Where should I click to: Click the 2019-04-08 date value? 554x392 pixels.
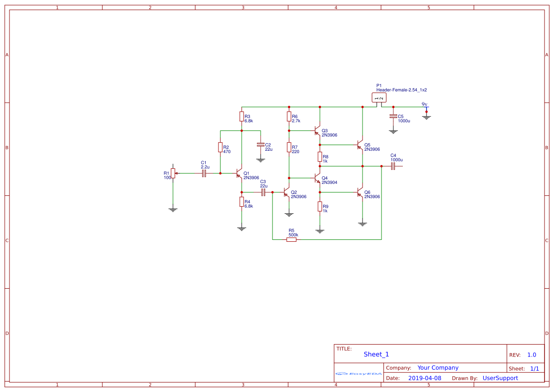pos(425,378)
